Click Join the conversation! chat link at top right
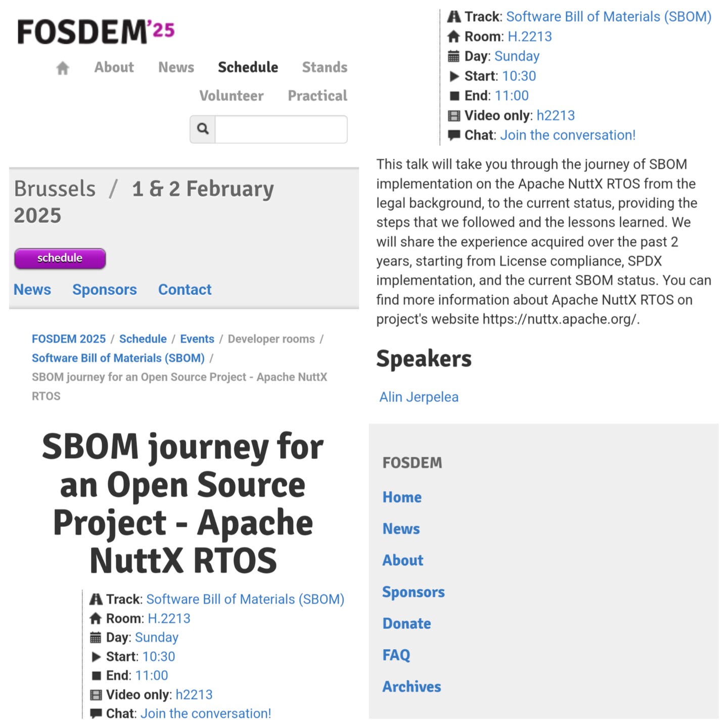Screen dimensions: 728x728 click(568, 135)
